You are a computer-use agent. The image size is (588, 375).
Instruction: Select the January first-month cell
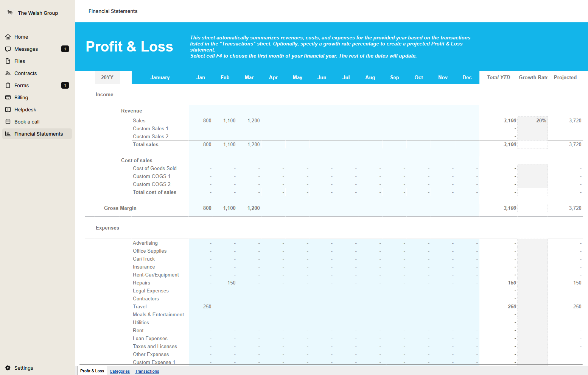[160, 77]
